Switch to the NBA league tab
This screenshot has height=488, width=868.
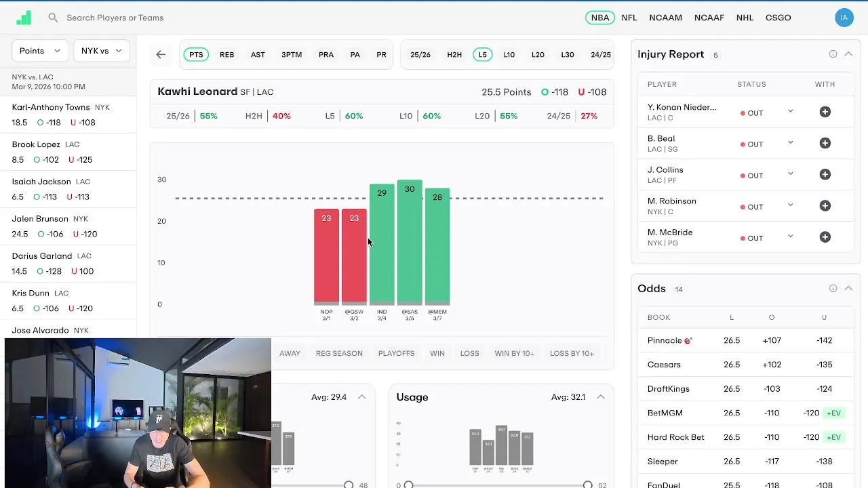click(x=600, y=18)
